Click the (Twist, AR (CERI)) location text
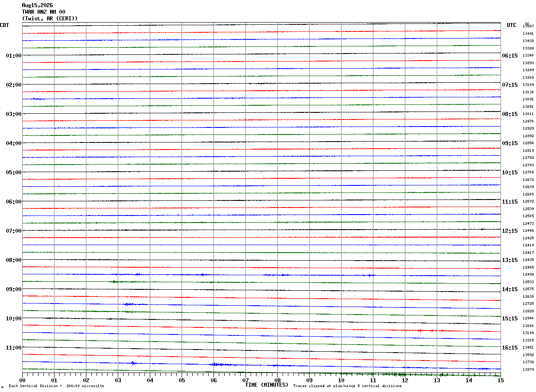Image resolution: width=536 pixels, height=392 pixels. click(50, 19)
